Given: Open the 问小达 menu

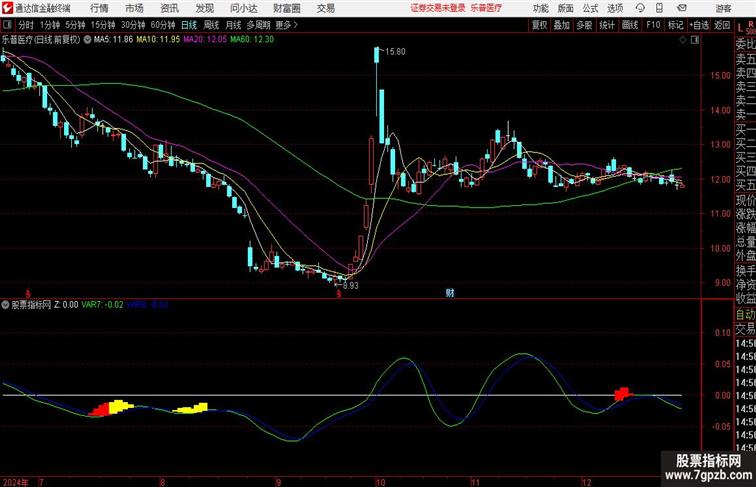Looking at the screenshot, I should coord(243,8).
